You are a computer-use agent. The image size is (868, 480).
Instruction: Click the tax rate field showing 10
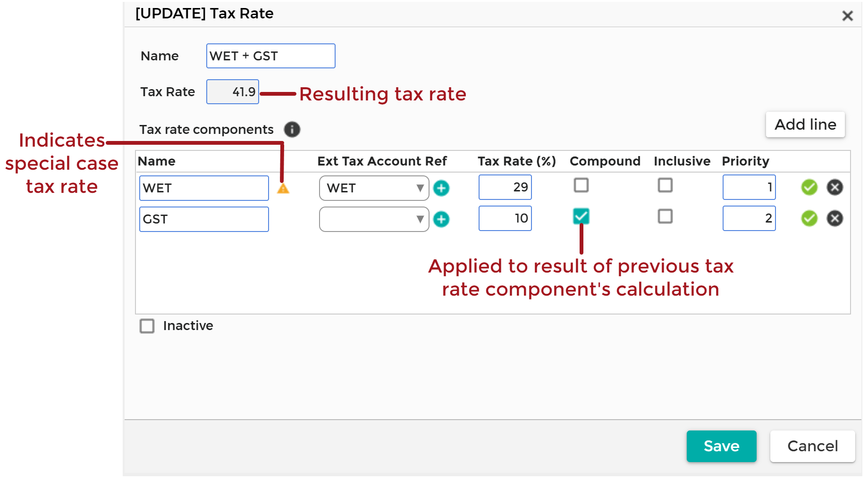[x=505, y=218]
